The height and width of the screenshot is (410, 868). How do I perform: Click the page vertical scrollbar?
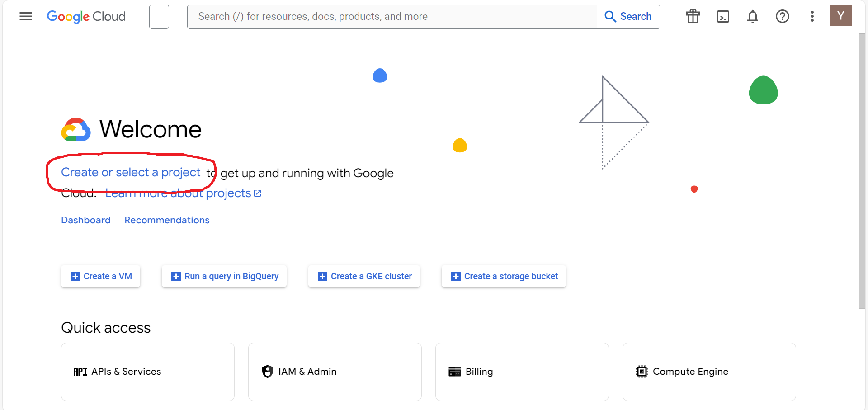click(x=862, y=171)
